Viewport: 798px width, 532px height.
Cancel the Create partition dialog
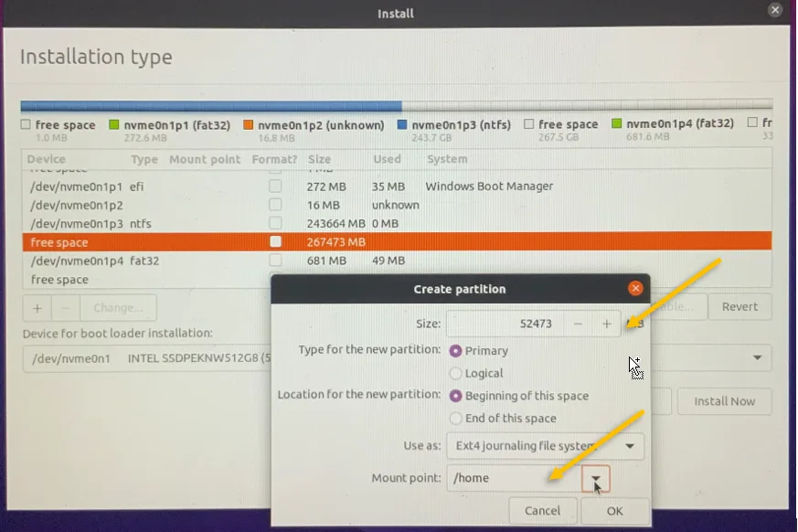coord(543,511)
